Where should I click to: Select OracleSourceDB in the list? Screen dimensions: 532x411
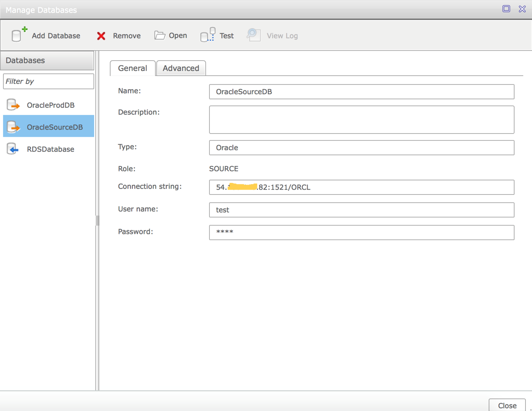(x=49, y=126)
